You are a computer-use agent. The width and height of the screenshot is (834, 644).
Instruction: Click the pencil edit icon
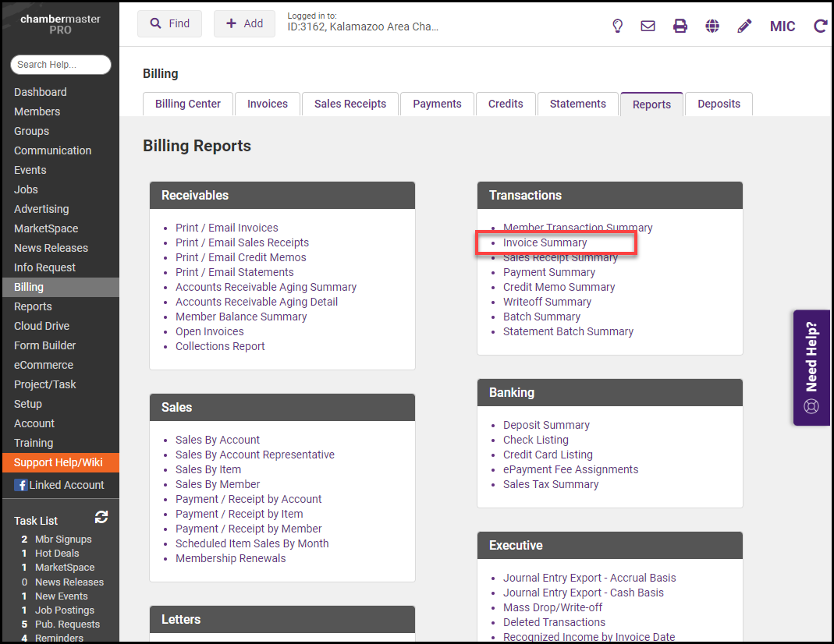tap(744, 26)
